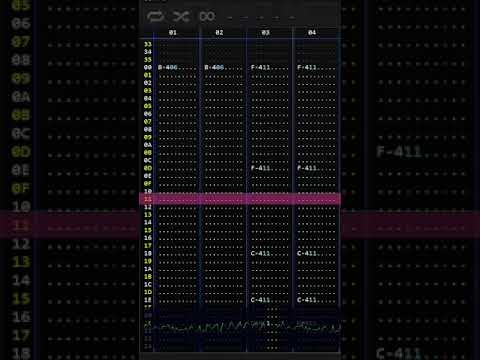Click B-406 note in channel 02
Viewport: 480px width, 360px height.
pyautogui.click(x=214, y=67)
